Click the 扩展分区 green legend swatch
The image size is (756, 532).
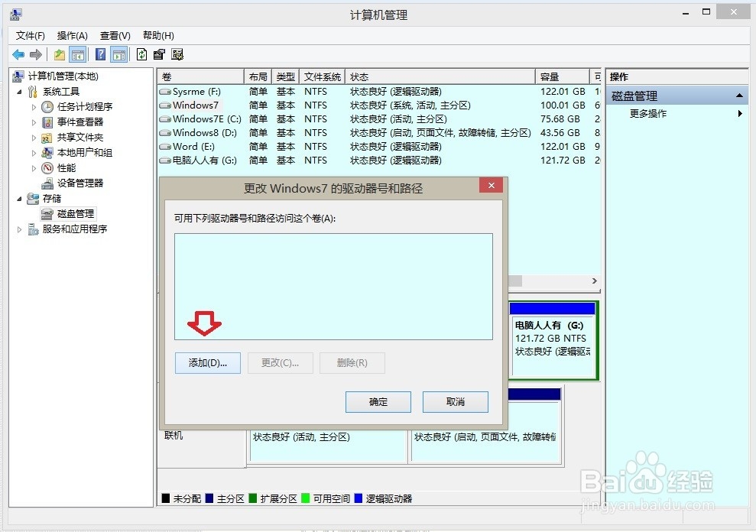(253, 498)
